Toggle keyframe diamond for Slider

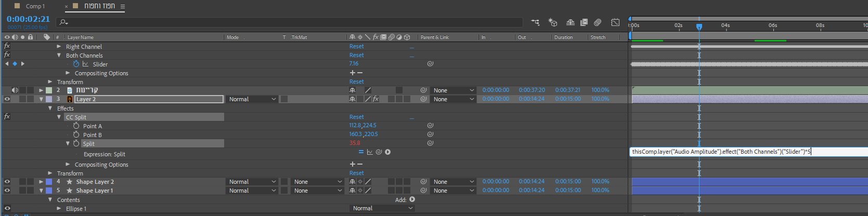(15, 64)
